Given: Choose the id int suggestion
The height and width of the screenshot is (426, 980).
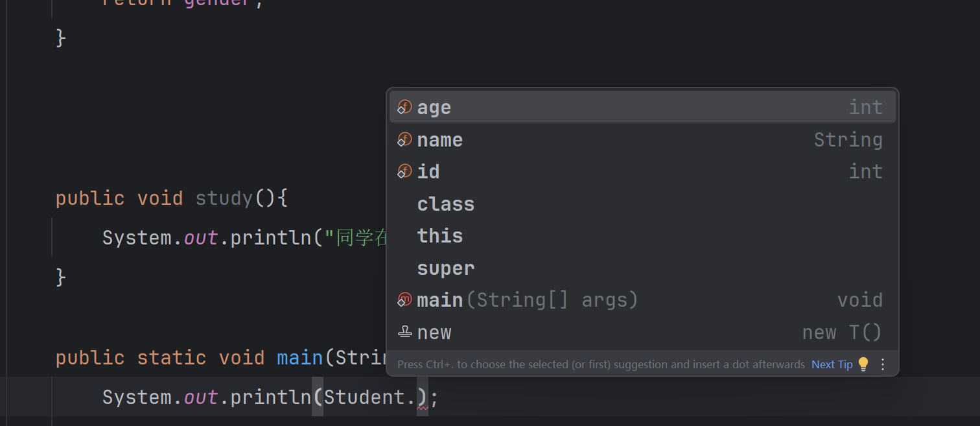Looking at the screenshot, I should [642, 171].
